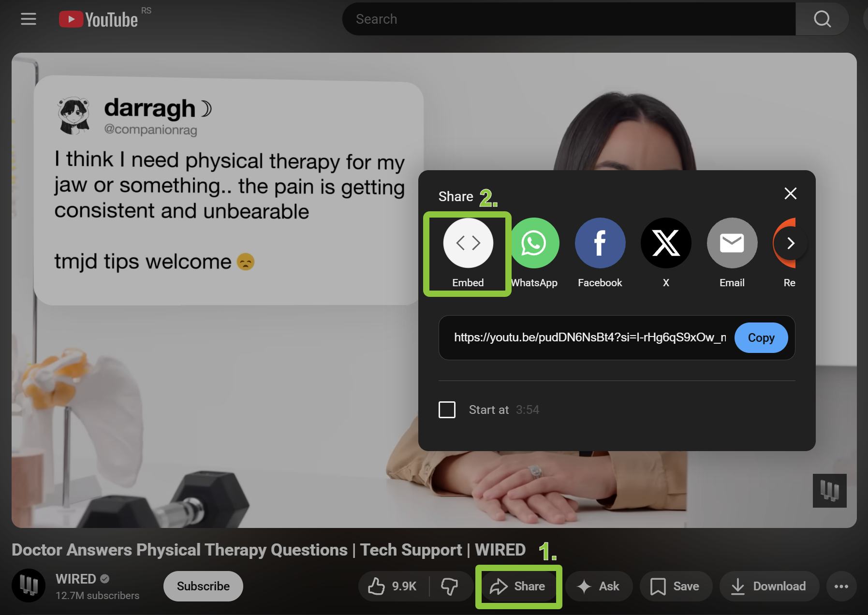
Task: Select the youtu.be share link text
Action: point(589,337)
